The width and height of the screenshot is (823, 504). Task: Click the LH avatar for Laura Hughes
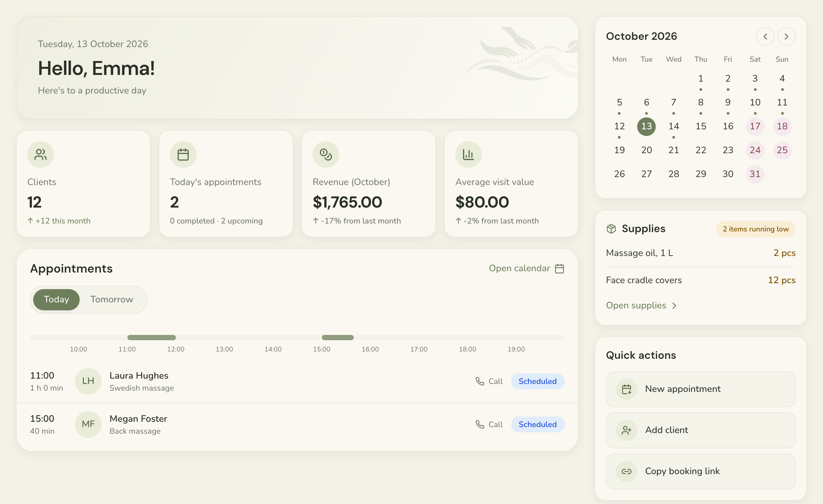(88, 381)
